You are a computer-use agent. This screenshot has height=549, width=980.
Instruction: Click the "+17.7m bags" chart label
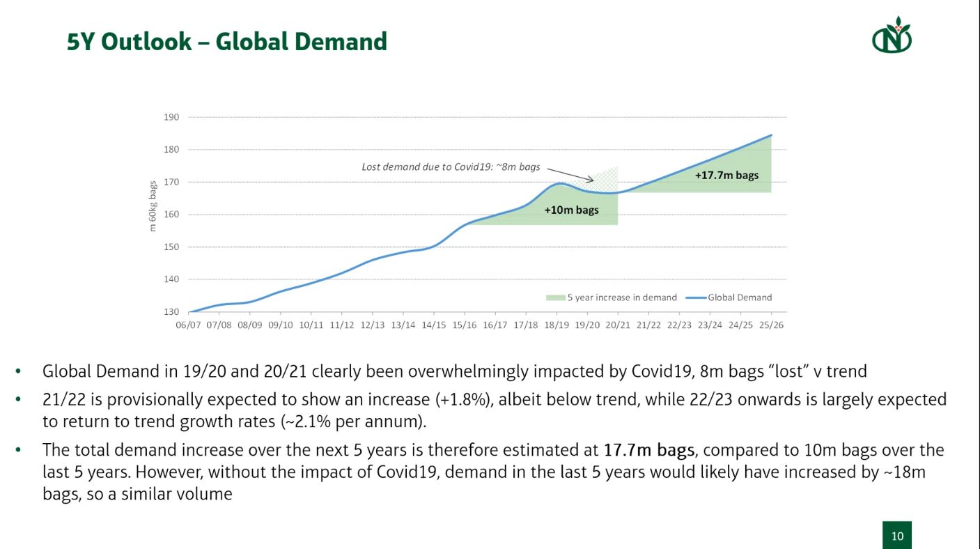726,176
